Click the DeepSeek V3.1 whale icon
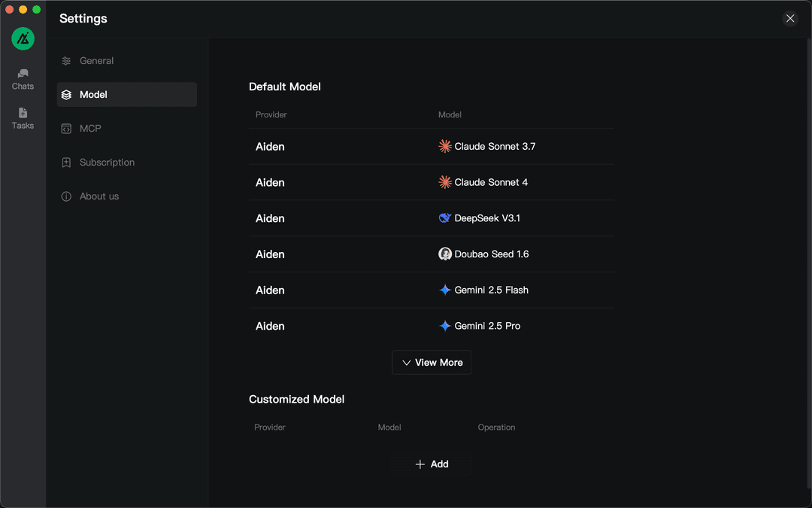This screenshot has height=508, width=812. pos(445,218)
